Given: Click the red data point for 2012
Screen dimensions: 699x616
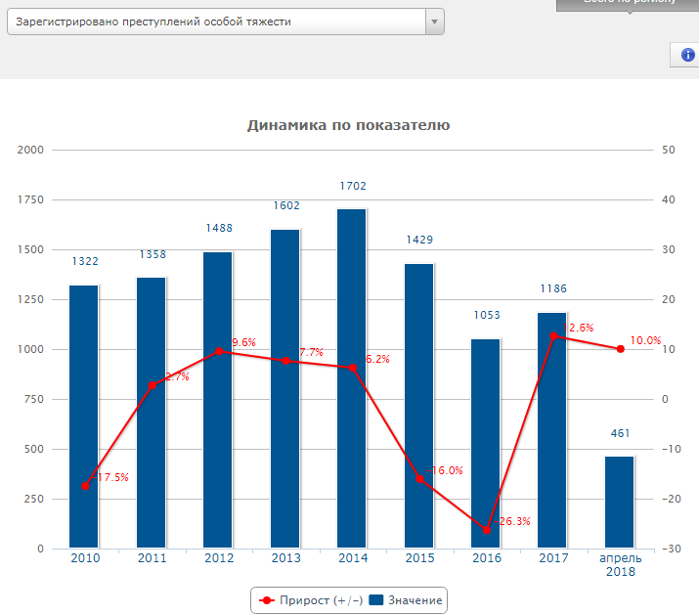Looking at the screenshot, I should point(218,351).
